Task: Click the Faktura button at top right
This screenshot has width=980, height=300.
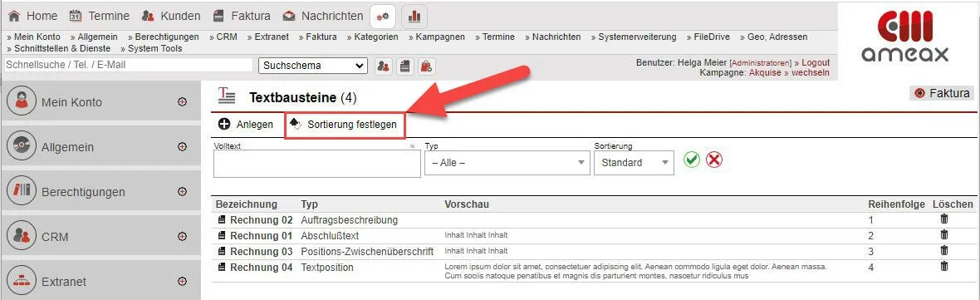Action: [x=942, y=93]
